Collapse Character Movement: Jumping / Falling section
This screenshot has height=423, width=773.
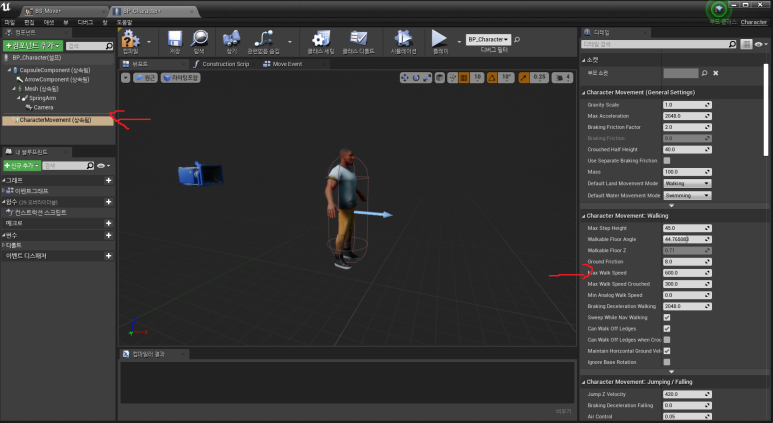pos(584,382)
